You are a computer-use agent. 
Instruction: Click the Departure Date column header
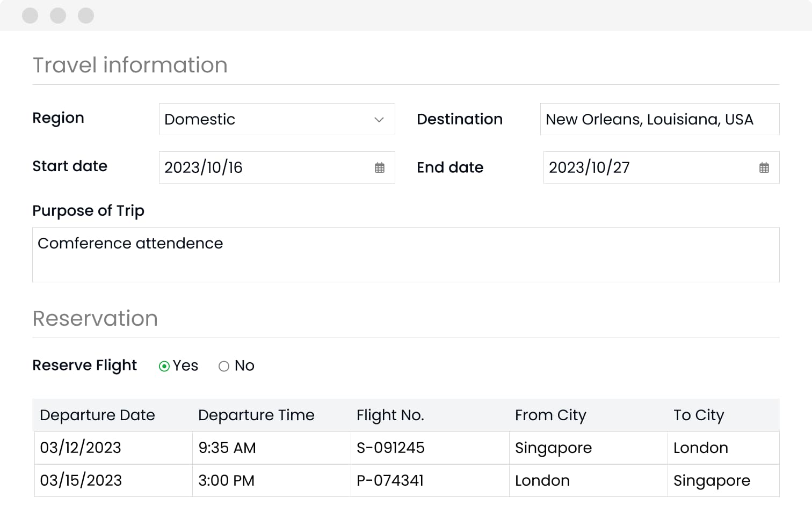97,415
